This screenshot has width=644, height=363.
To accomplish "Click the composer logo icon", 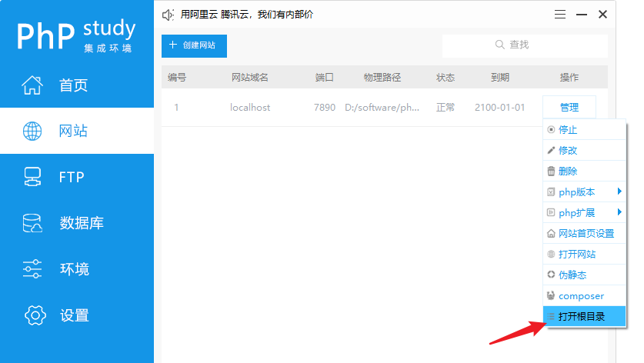I will (x=551, y=295).
